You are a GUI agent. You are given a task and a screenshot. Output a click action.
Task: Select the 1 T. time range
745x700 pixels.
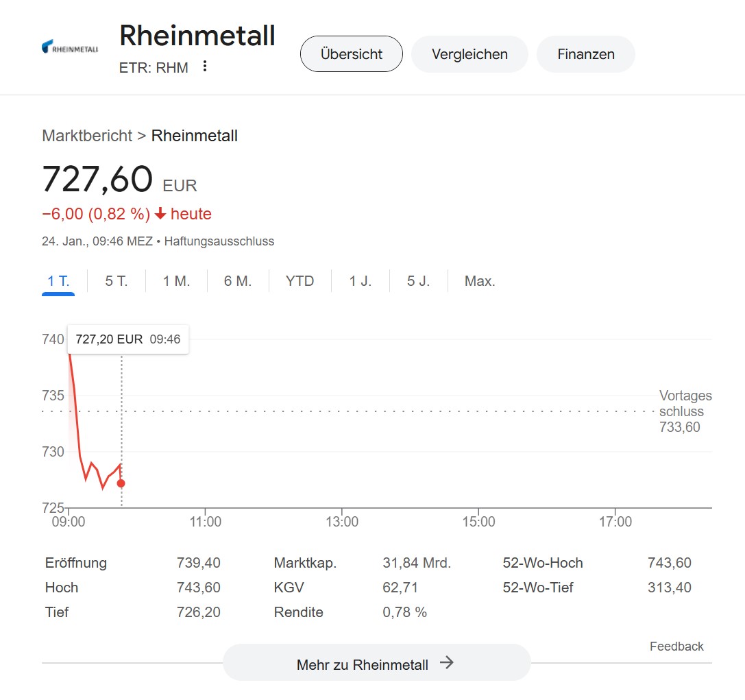58,281
